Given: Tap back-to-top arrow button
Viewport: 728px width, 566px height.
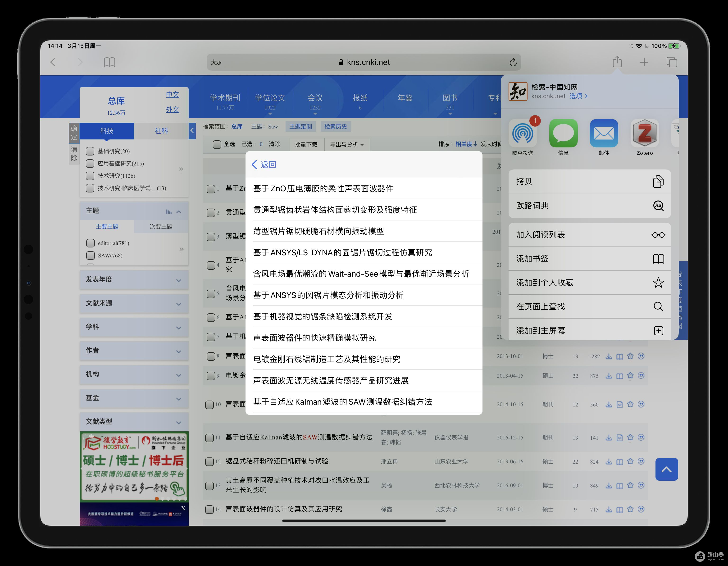Looking at the screenshot, I should click(666, 469).
